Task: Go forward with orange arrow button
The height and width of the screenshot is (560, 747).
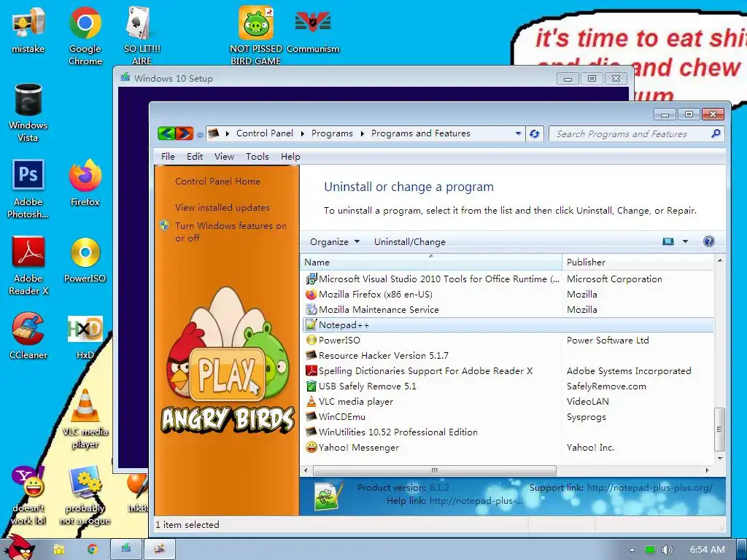Action: (x=185, y=133)
